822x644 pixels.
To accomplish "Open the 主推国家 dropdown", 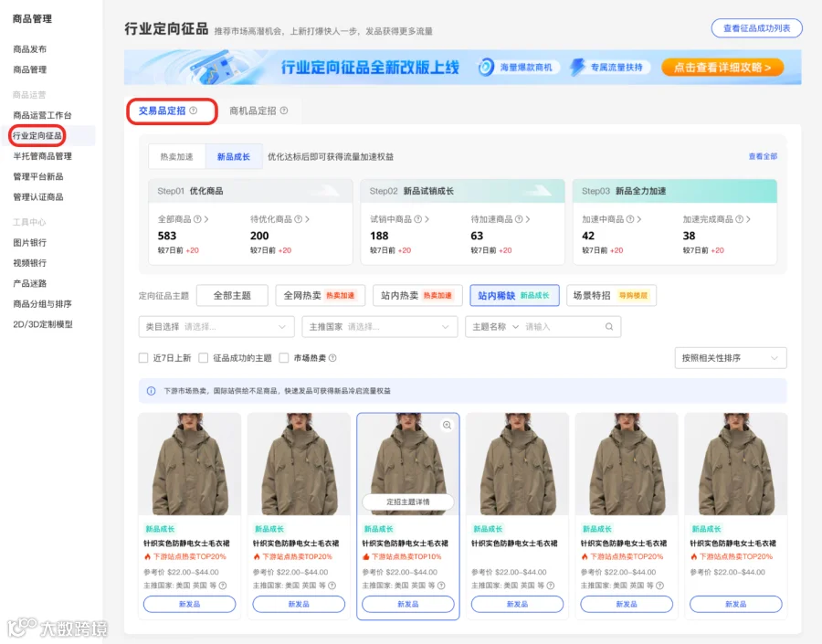I will (x=380, y=327).
